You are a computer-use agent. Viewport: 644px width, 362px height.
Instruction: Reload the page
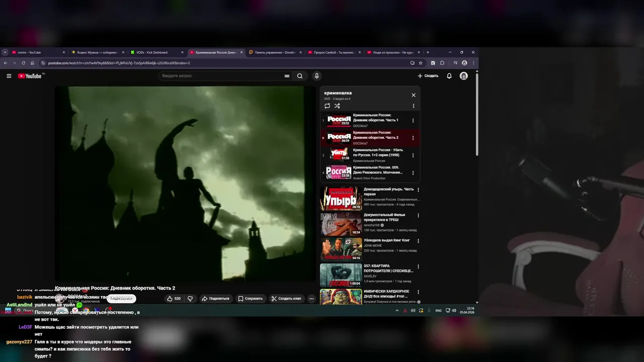point(23,63)
